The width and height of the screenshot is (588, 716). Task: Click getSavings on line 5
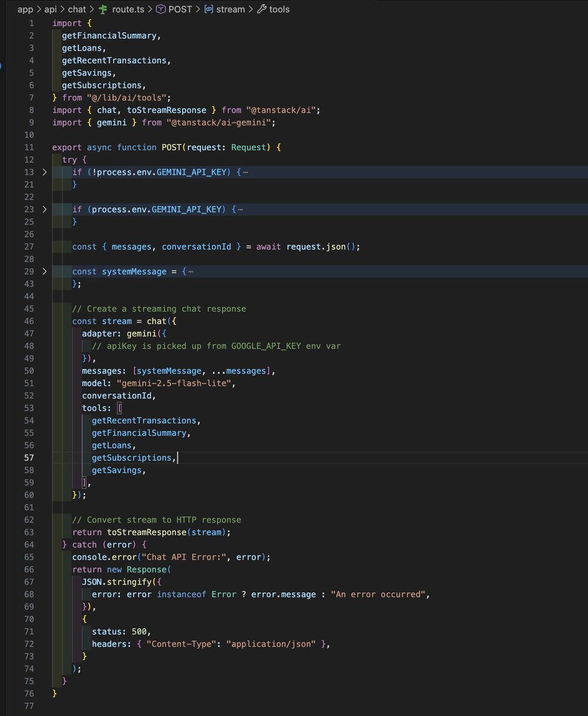pos(86,73)
